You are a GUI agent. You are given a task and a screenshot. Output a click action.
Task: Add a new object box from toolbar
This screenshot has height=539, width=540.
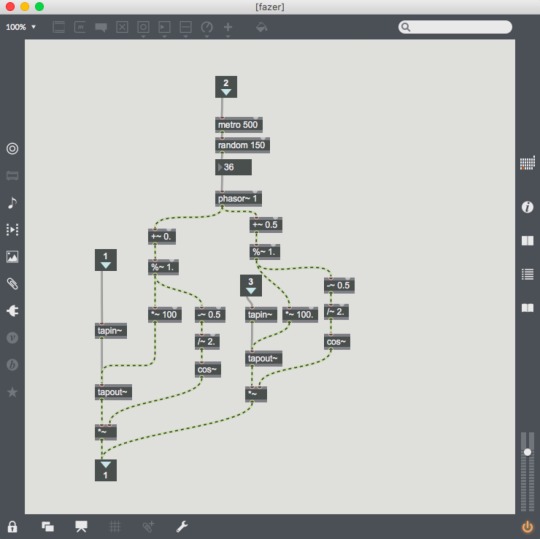59,27
